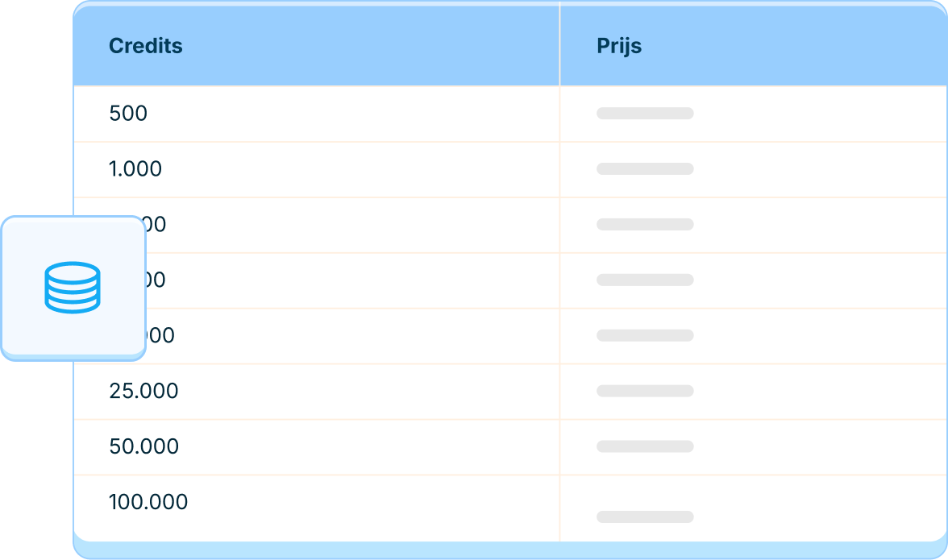The image size is (948, 560).
Task: Click the coin stack credits icon
Action: tap(73, 286)
